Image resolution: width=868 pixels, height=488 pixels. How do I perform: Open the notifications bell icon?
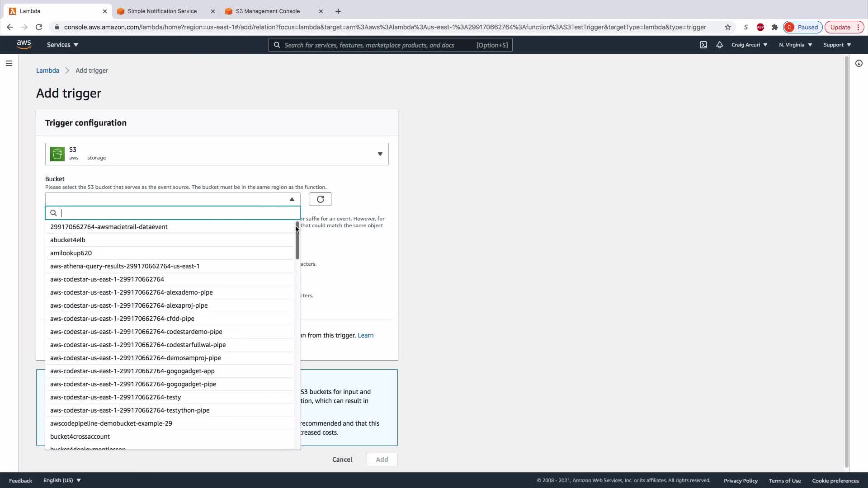[719, 45]
